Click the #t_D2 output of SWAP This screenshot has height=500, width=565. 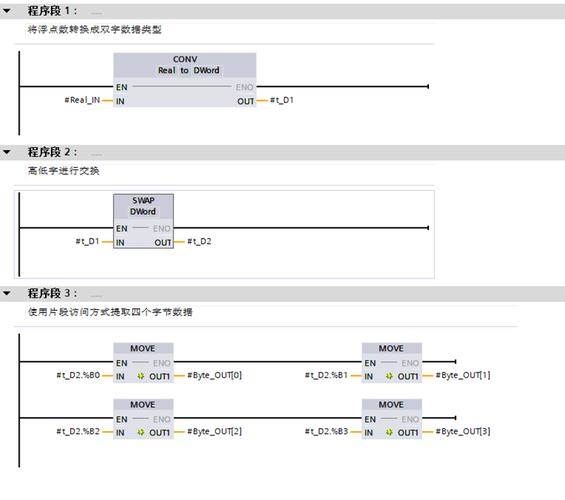pyautogui.click(x=199, y=241)
